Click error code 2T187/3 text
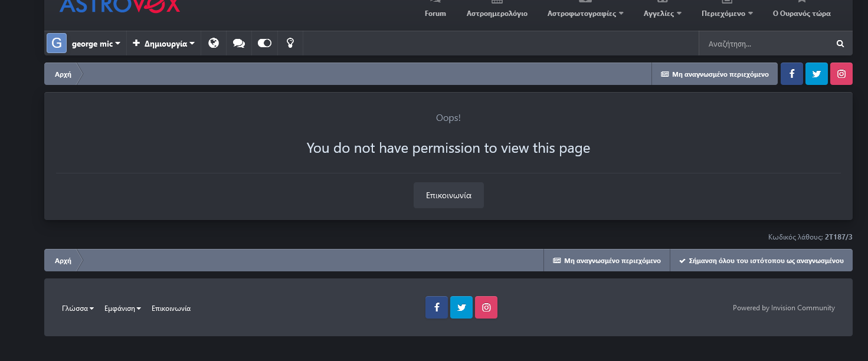The image size is (868, 361). click(x=838, y=237)
